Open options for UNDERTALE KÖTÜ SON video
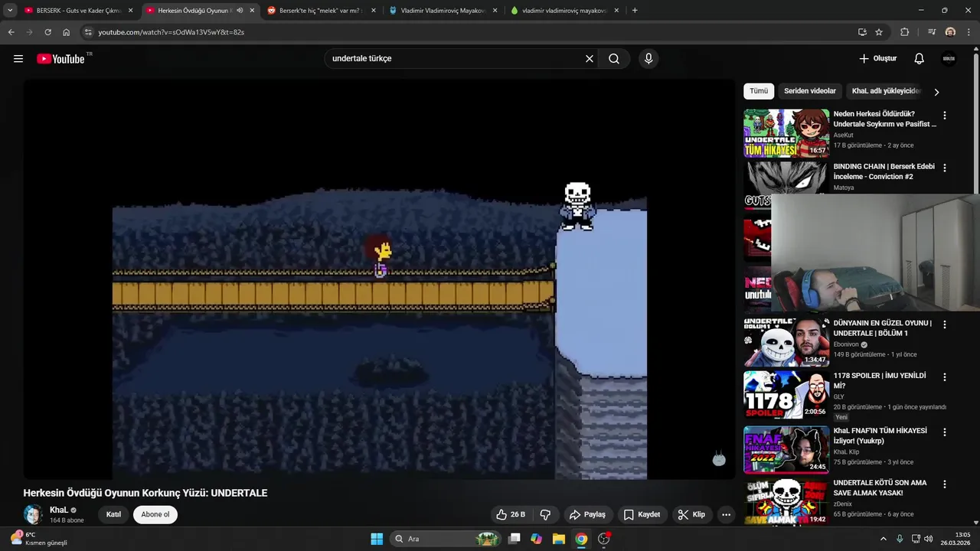Viewport: 980px width, 551px height. [x=944, y=484]
